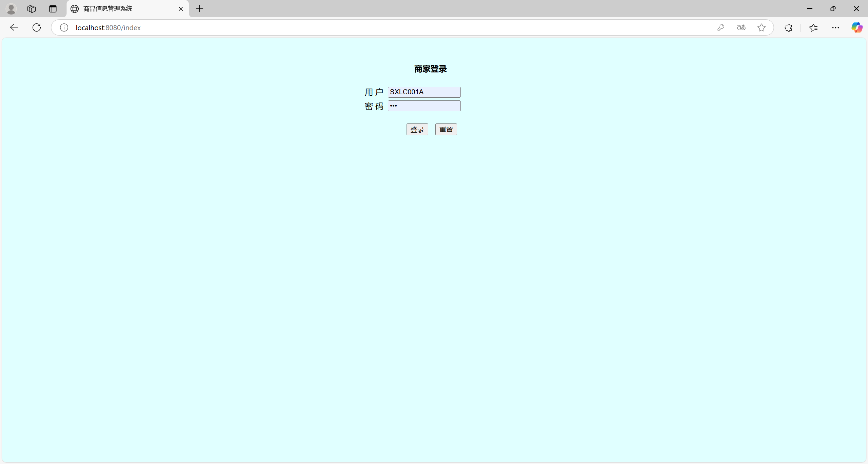Open tab actions menu icon
This screenshot has height=464, width=868.
53,9
